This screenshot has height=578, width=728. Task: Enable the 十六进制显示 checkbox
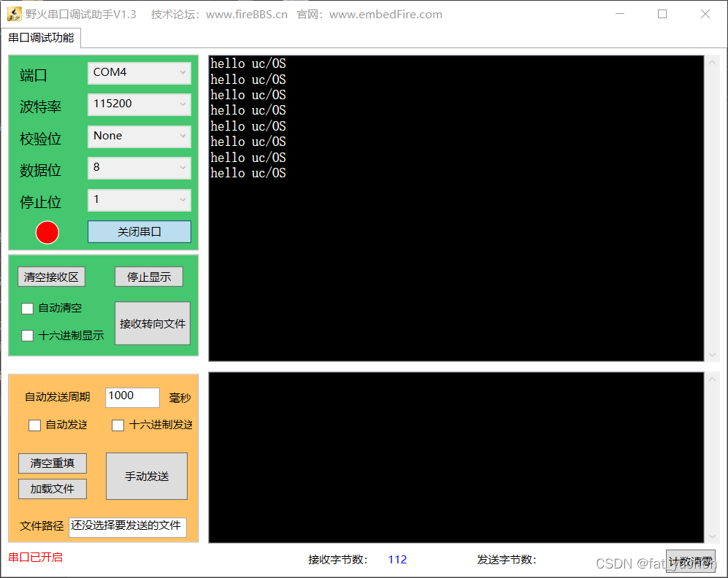pos(28,336)
